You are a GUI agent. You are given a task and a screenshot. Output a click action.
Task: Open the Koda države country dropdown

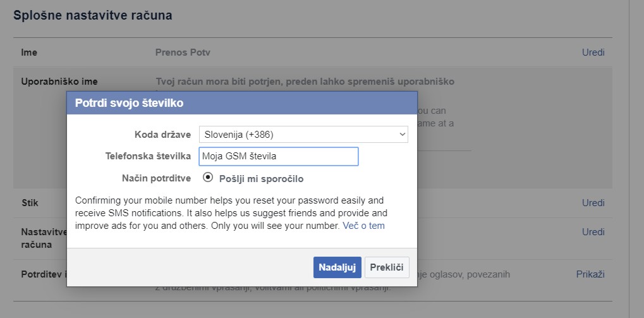303,135
